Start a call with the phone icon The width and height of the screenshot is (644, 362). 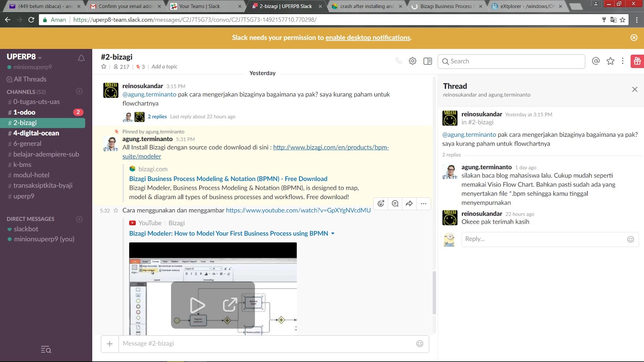(x=398, y=61)
